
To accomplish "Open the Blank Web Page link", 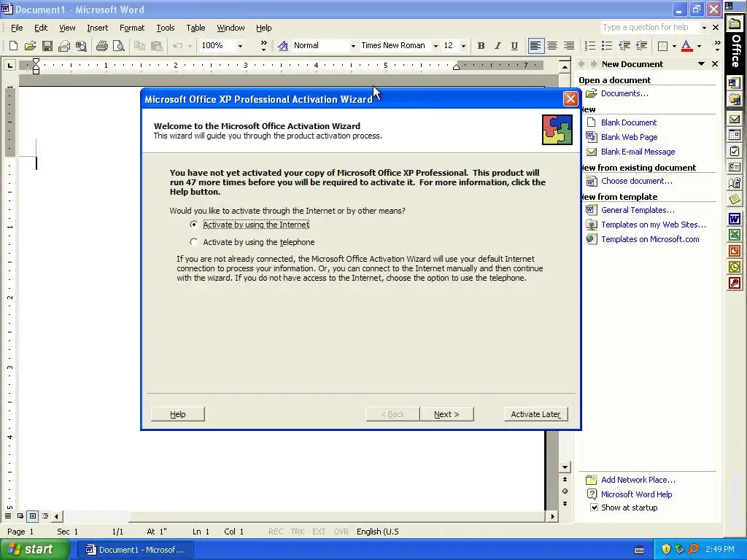I will 629,137.
